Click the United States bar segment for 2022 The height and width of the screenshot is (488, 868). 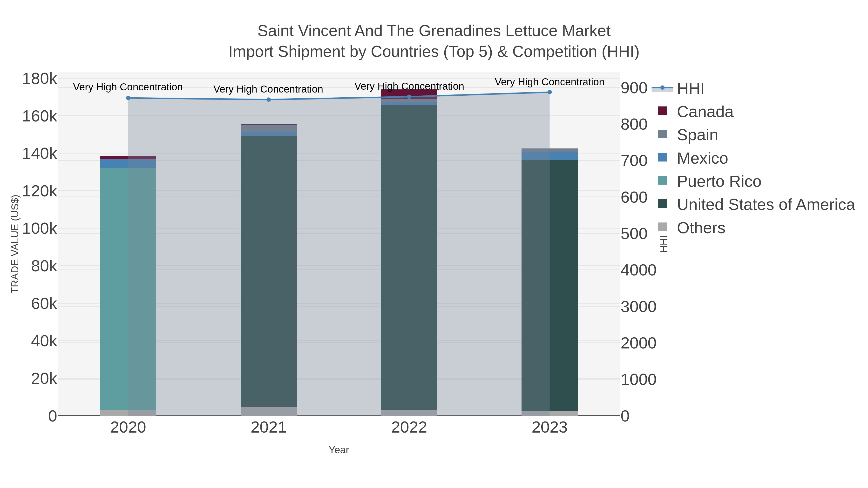coord(409,257)
